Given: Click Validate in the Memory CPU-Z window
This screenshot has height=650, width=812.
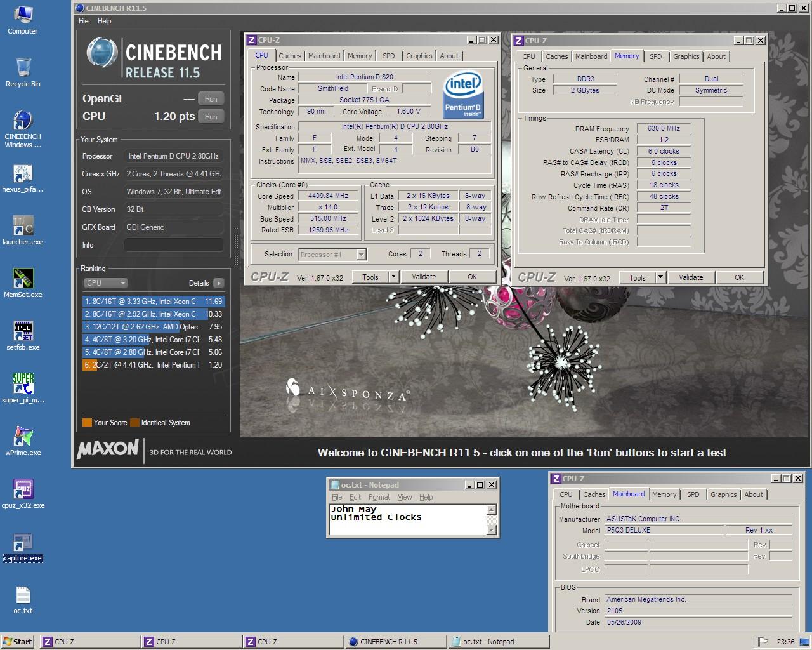Looking at the screenshot, I should [691, 277].
